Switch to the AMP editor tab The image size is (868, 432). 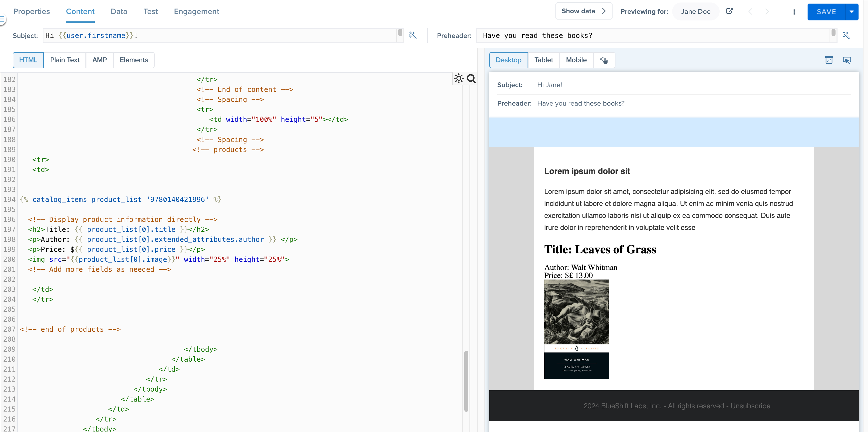click(99, 60)
